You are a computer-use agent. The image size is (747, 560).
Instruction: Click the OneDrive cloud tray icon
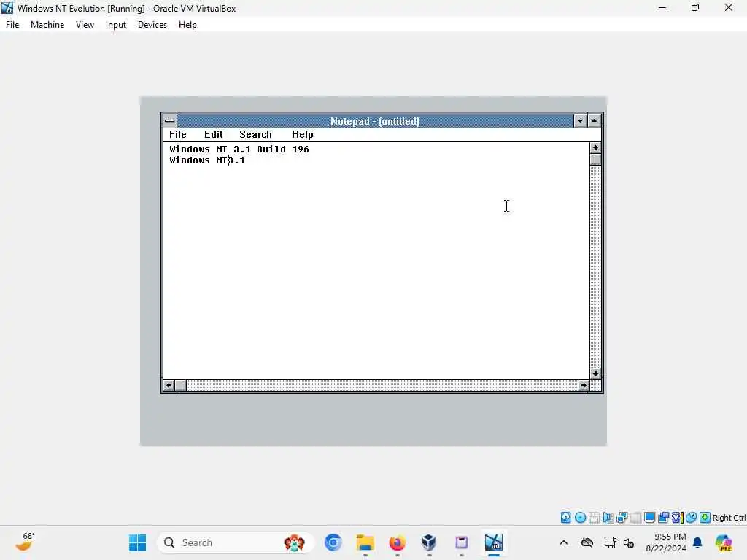587,542
